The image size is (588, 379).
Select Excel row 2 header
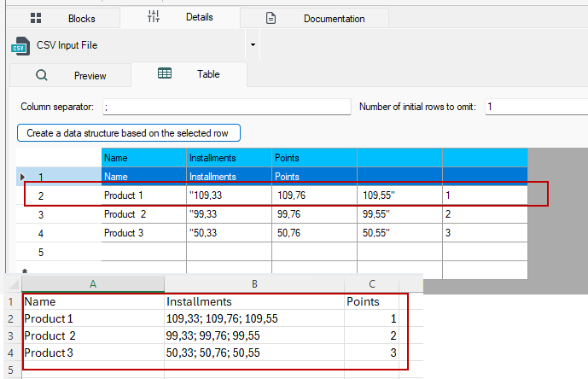point(11,318)
